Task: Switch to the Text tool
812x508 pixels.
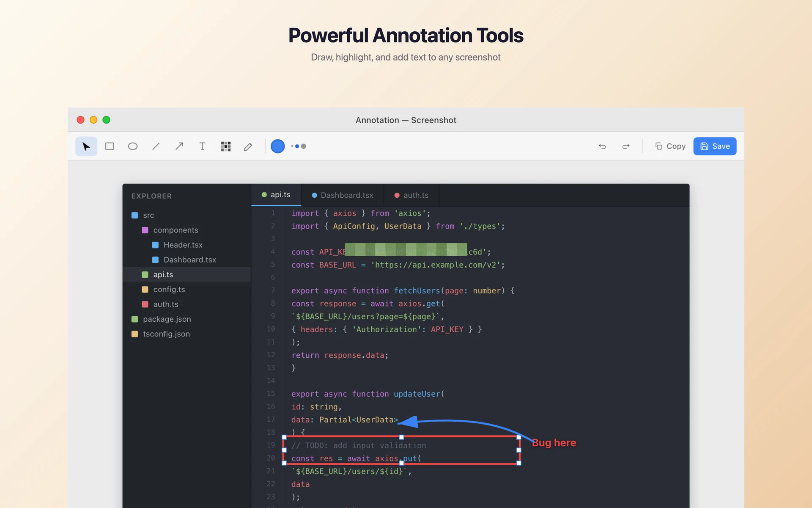Action: [202, 146]
